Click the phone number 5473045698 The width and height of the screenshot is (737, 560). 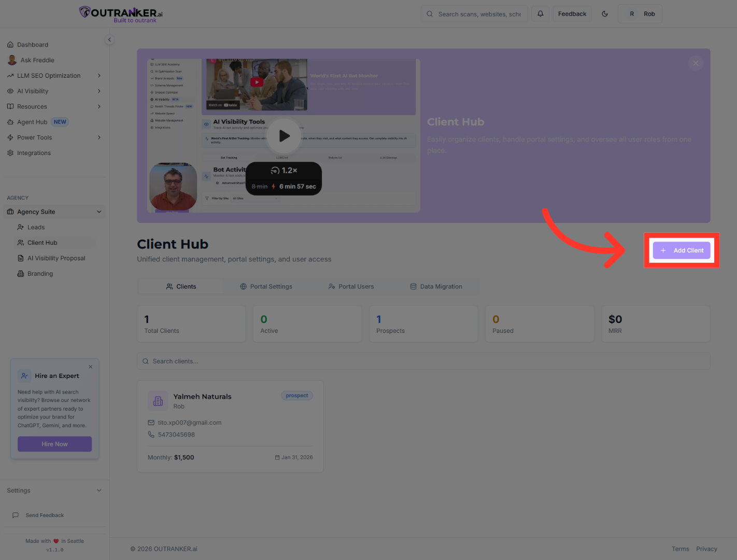point(176,435)
